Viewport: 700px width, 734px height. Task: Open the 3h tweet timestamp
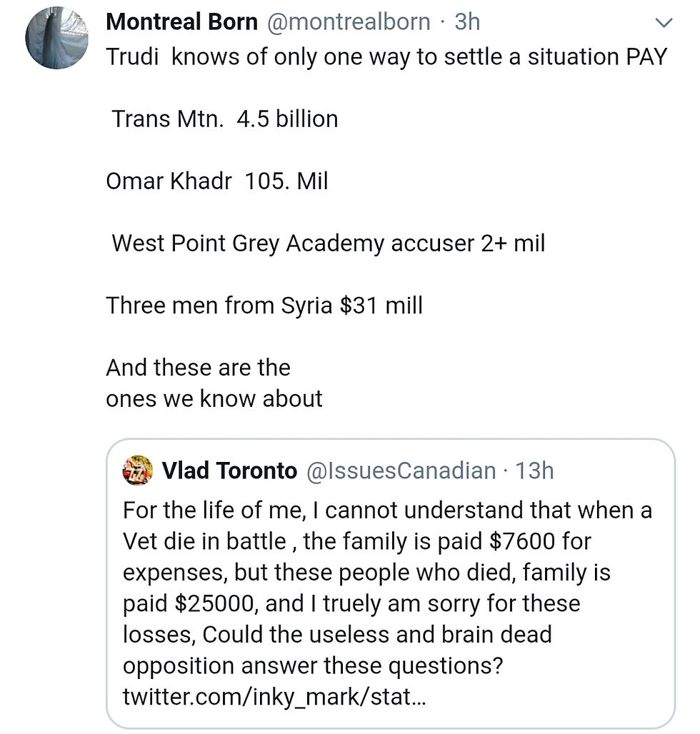[x=467, y=22]
